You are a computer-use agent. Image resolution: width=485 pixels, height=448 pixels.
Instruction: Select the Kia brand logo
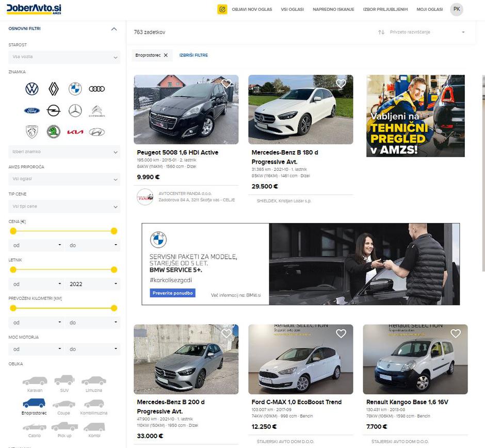(75, 132)
